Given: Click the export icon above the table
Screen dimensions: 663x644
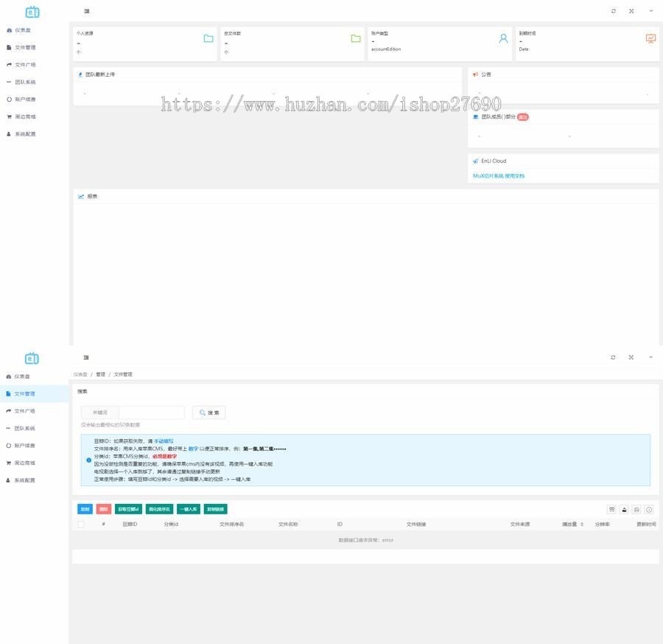Looking at the screenshot, I should click(624, 510).
